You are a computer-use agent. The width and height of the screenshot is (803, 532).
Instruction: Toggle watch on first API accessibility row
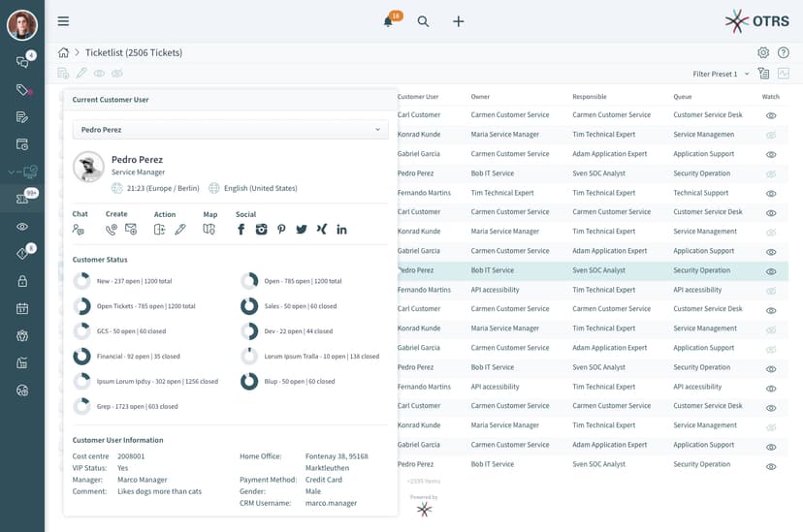(771, 291)
